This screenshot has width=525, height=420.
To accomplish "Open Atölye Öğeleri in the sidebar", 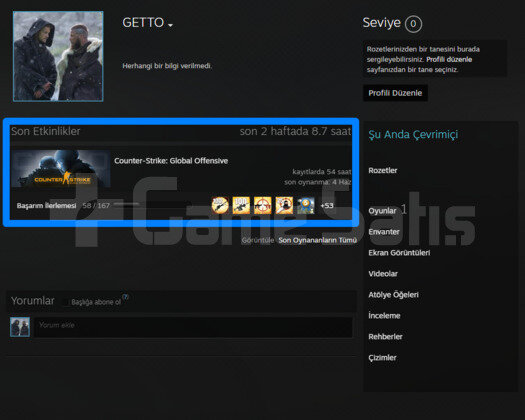I will point(393,295).
